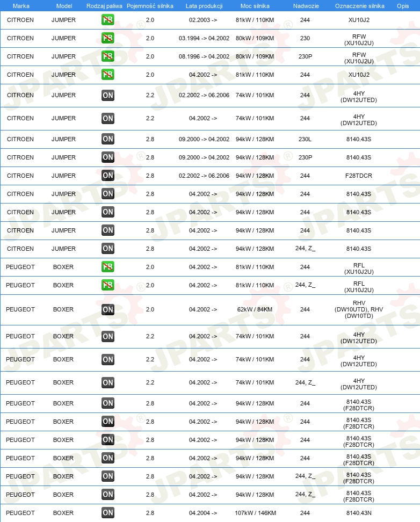Screen dimensions: 420x522
Task: Select the date cell 04.2004 ->
Action: coord(203,513)
